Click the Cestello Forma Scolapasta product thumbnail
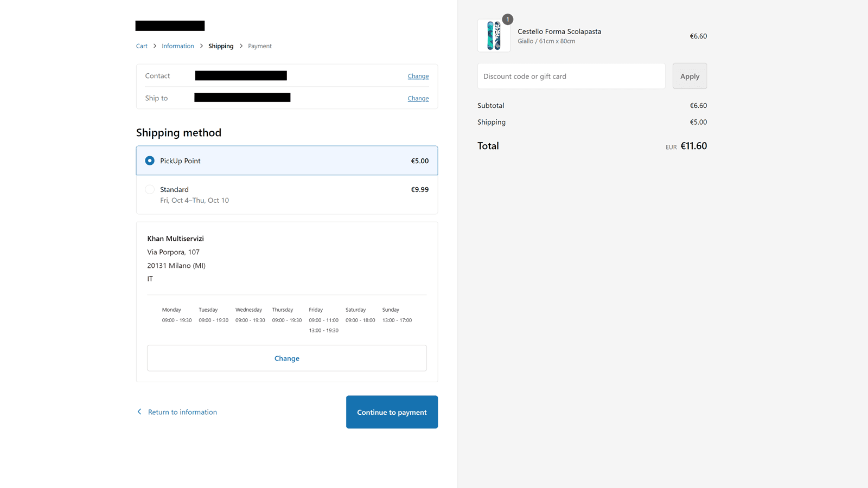The width and height of the screenshot is (868, 488). click(494, 36)
